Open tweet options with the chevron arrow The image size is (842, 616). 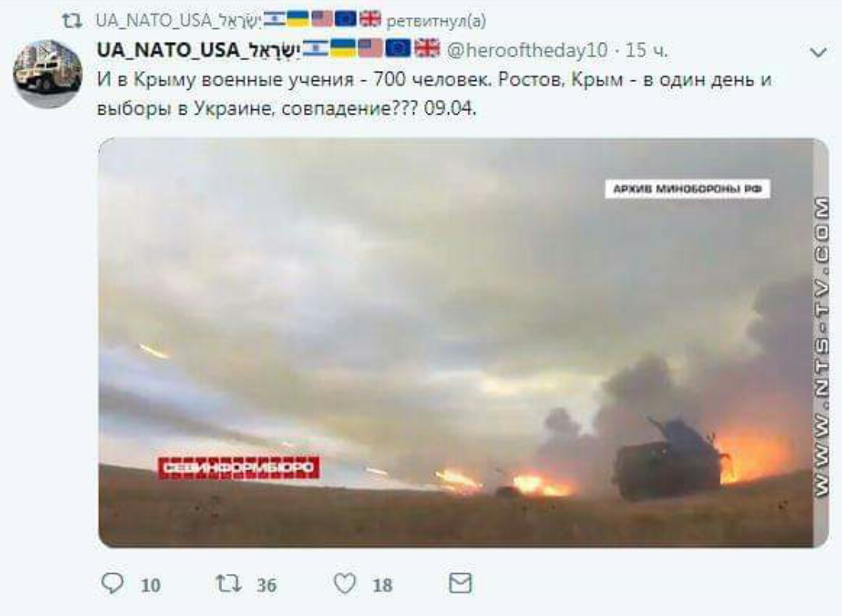click(819, 52)
